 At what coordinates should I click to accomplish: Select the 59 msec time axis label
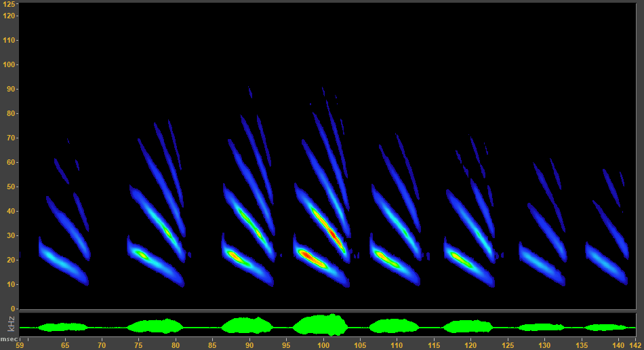[20, 345]
